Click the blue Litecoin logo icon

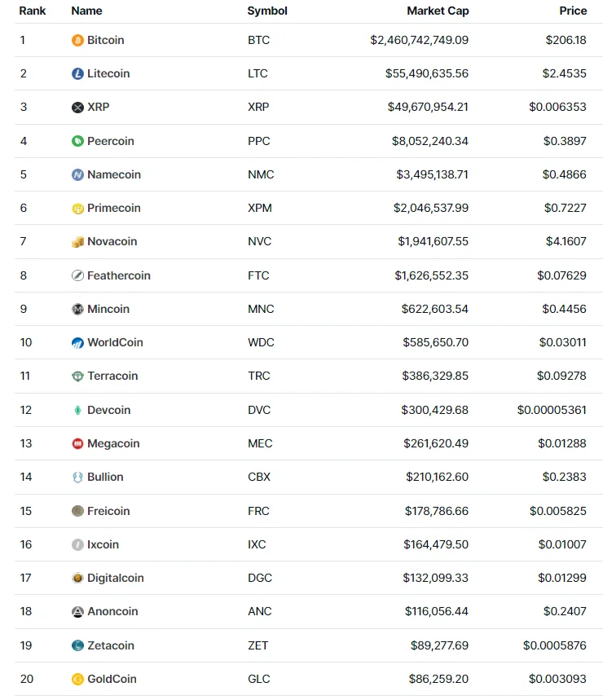coord(77,73)
